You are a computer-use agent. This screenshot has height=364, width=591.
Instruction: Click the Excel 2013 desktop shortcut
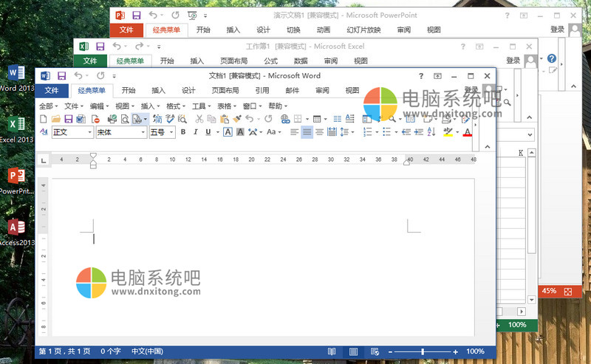point(16,130)
